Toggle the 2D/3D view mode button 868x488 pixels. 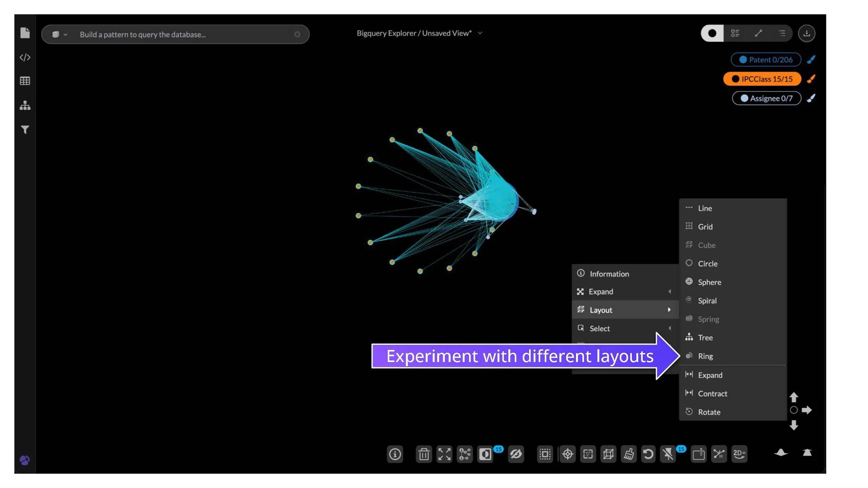(739, 454)
